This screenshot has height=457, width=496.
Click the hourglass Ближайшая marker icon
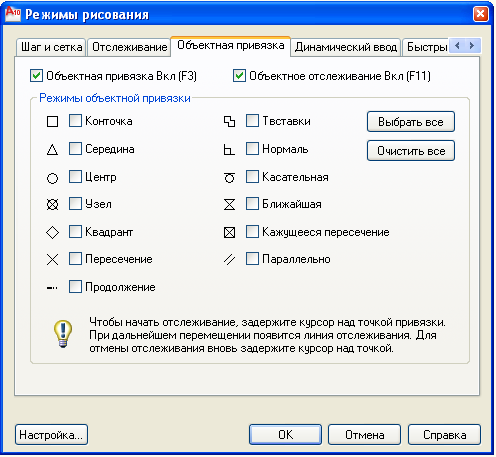point(229,204)
